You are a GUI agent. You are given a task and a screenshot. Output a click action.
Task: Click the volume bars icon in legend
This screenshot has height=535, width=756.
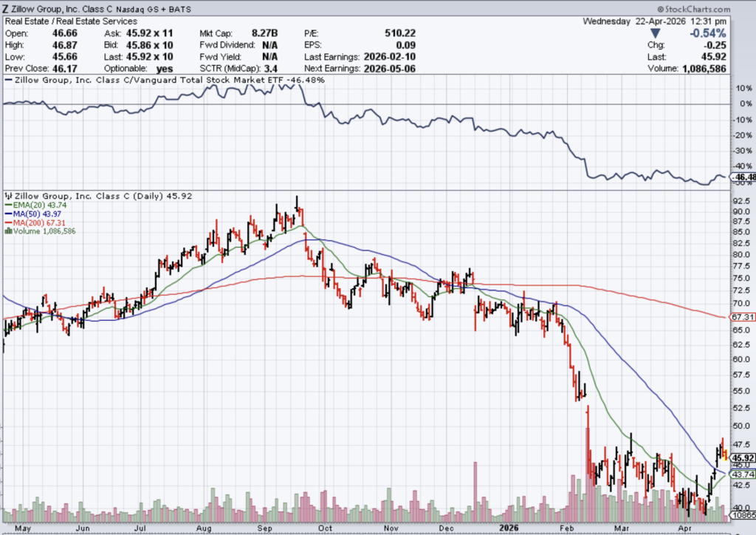[x=8, y=231]
